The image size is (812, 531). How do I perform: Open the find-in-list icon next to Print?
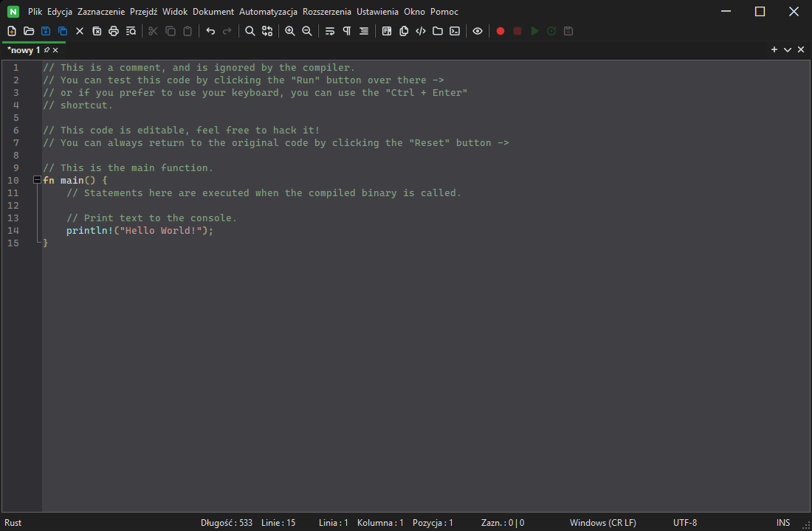[x=131, y=31]
